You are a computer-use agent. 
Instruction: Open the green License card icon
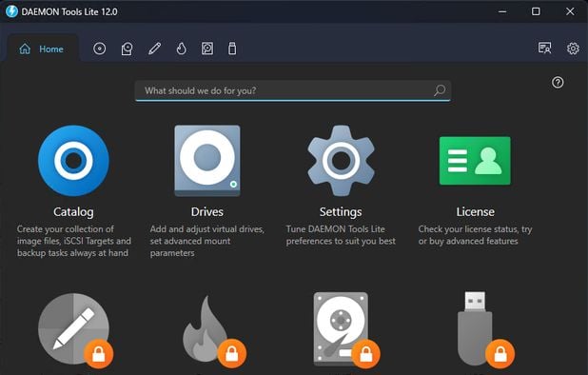point(475,161)
